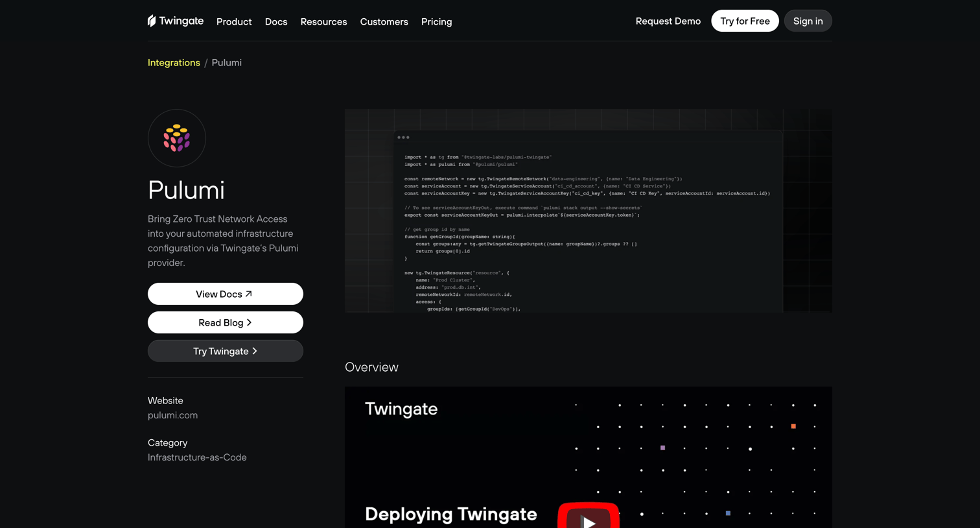Open the Resources menu

tap(323, 21)
